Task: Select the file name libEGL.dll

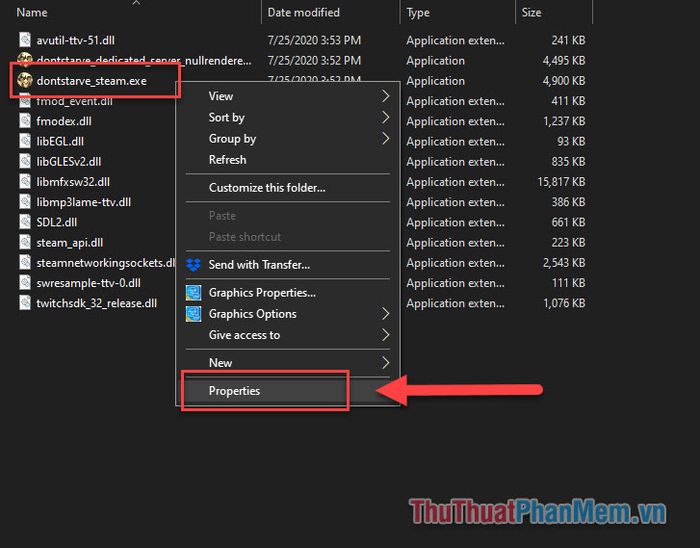Action: click(x=60, y=141)
